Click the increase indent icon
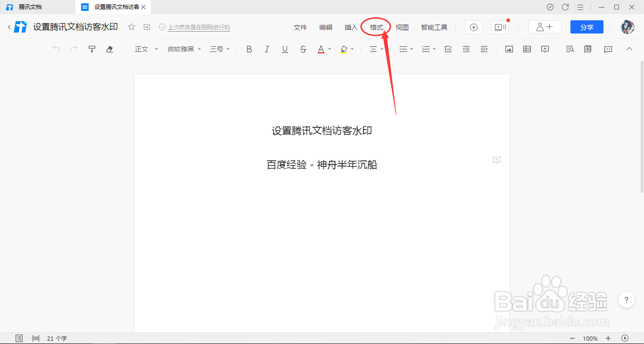 pyautogui.click(x=484, y=49)
